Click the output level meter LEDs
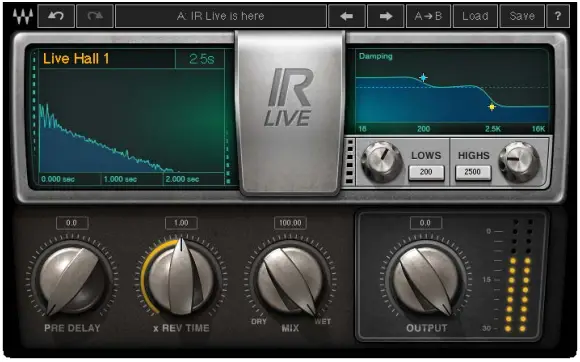The image size is (580, 362). point(520,275)
